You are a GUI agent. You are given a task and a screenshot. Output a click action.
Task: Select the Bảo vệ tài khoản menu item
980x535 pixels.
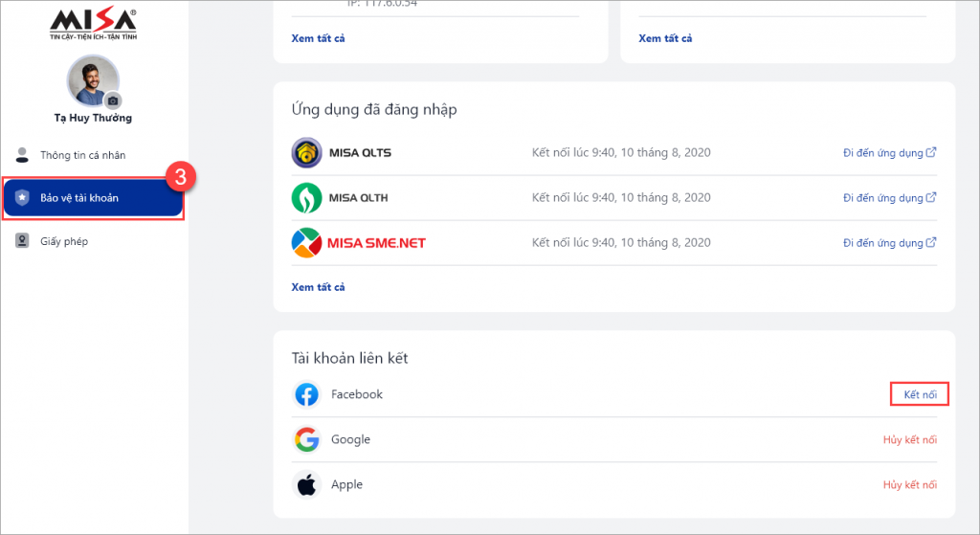click(93, 198)
